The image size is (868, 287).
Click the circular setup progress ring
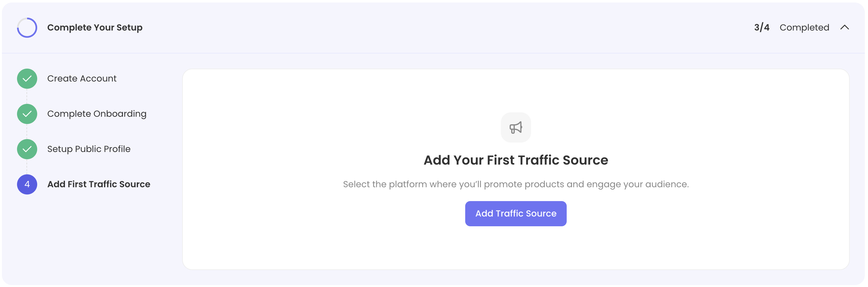pyautogui.click(x=27, y=28)
